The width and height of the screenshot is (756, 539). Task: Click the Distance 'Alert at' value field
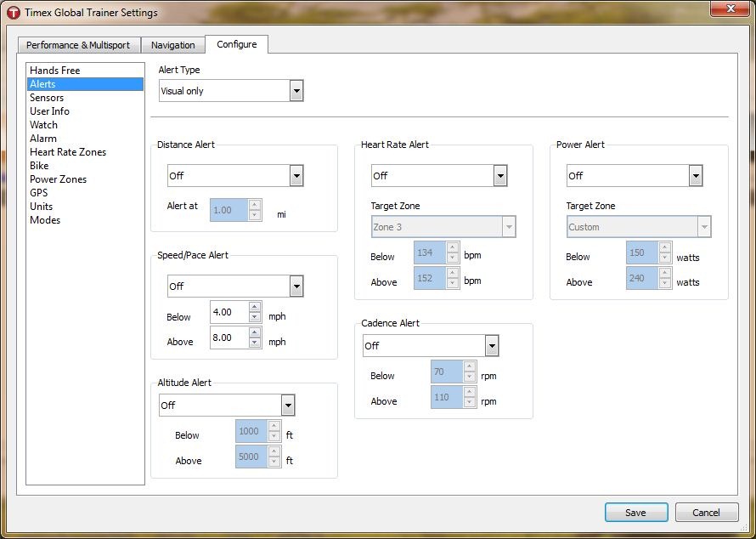229,210
